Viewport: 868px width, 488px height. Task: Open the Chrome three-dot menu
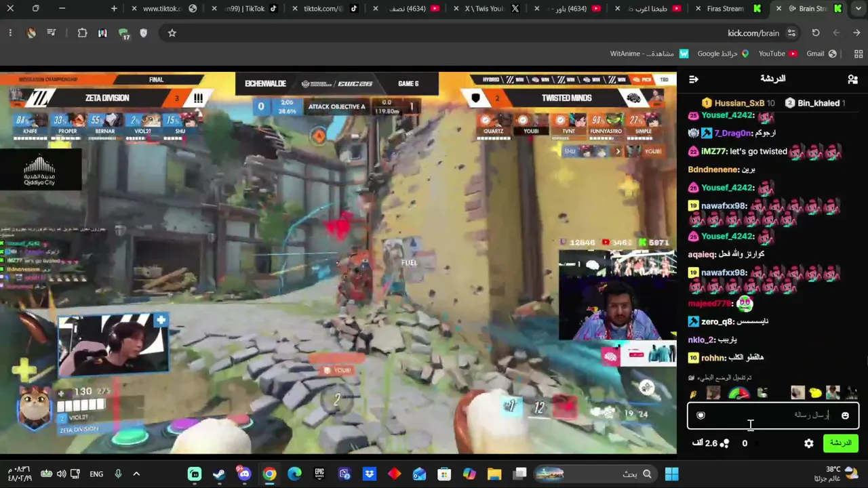tap(10, 33)
